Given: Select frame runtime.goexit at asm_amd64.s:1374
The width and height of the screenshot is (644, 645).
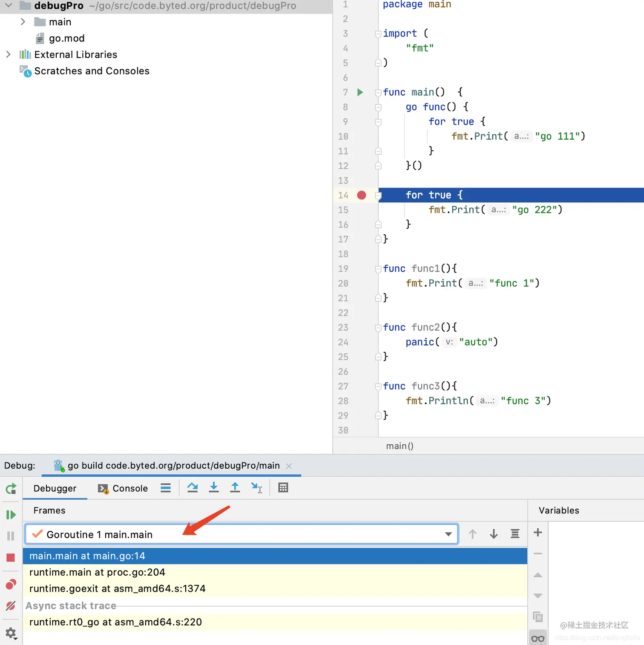Looking at the screenshot, I should [275, 588].
